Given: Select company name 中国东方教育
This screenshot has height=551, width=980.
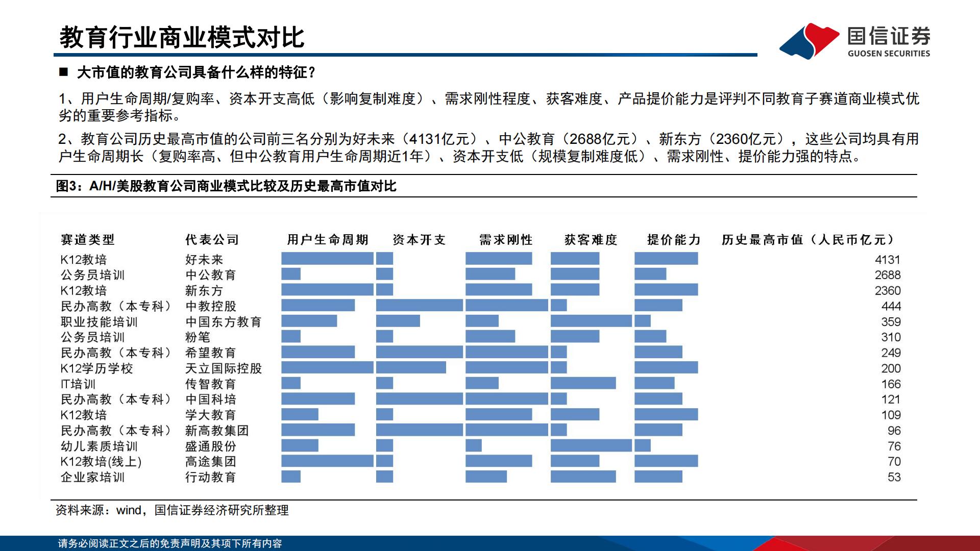Looking at the screenshot, I should [x=224, y=322].
